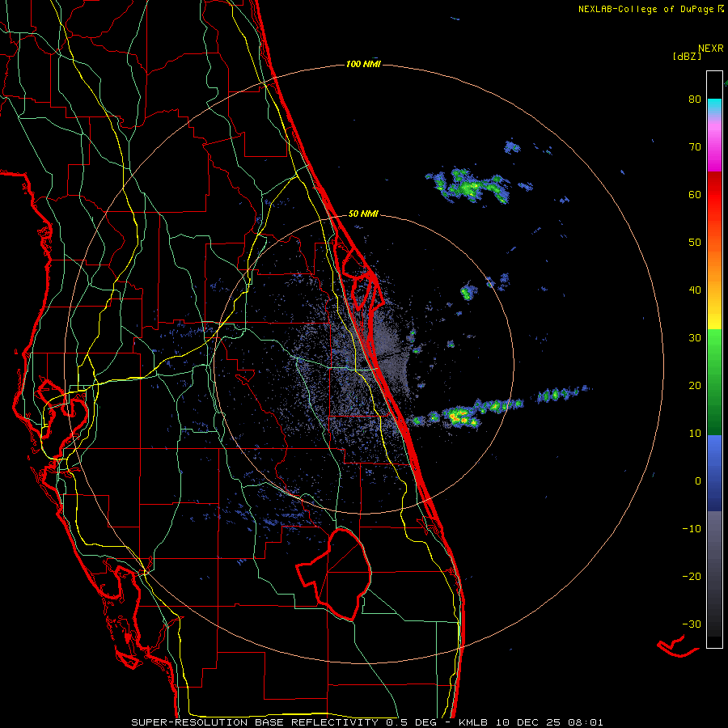Click the 70 dBZ scale value

[x=695, y=147]
